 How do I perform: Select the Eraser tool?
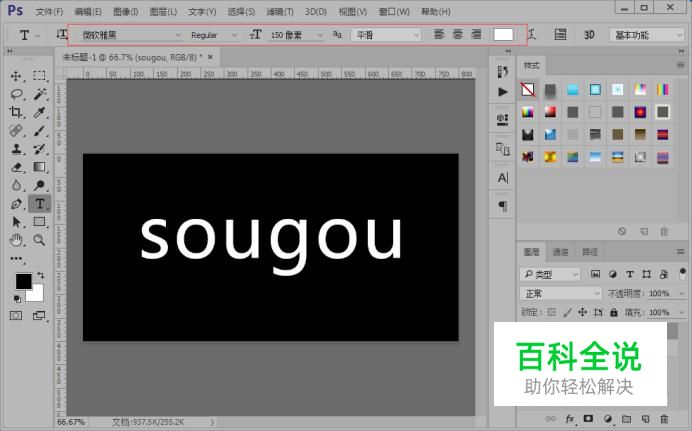16,167
